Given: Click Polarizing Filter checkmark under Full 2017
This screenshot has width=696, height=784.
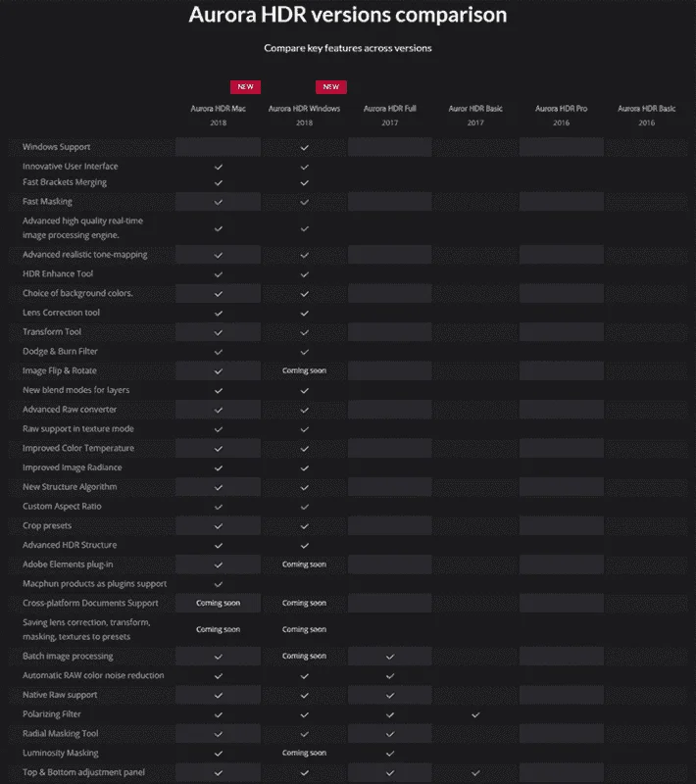Looking at the screenshot, I should click(x=390, y=715).
